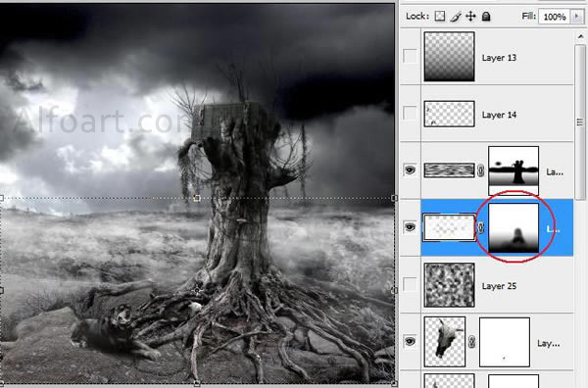588x388 pixels.
Task: Click the lock all padlock icon
Action: [x=486, y=16]
